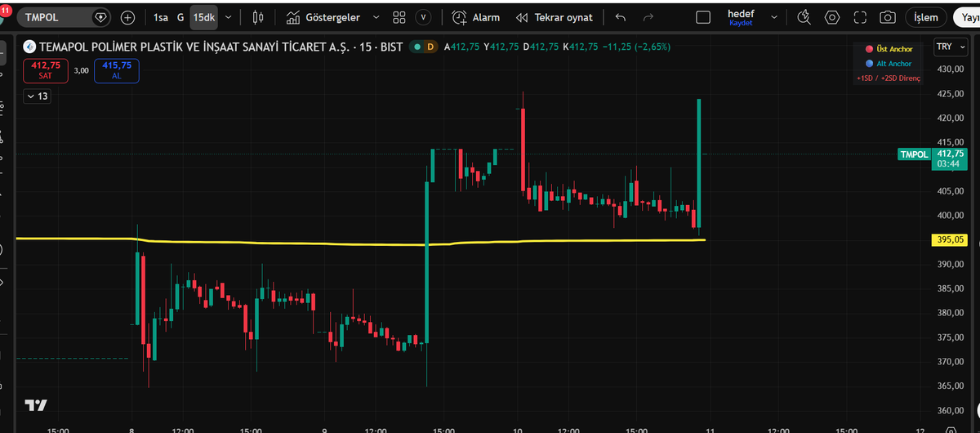Open the İşlem trade panel button

click(x=926, y=17)
